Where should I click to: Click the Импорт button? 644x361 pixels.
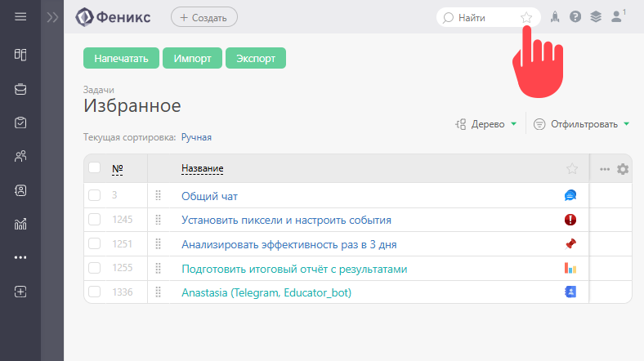pyautogui.click(x=192, y=58)
